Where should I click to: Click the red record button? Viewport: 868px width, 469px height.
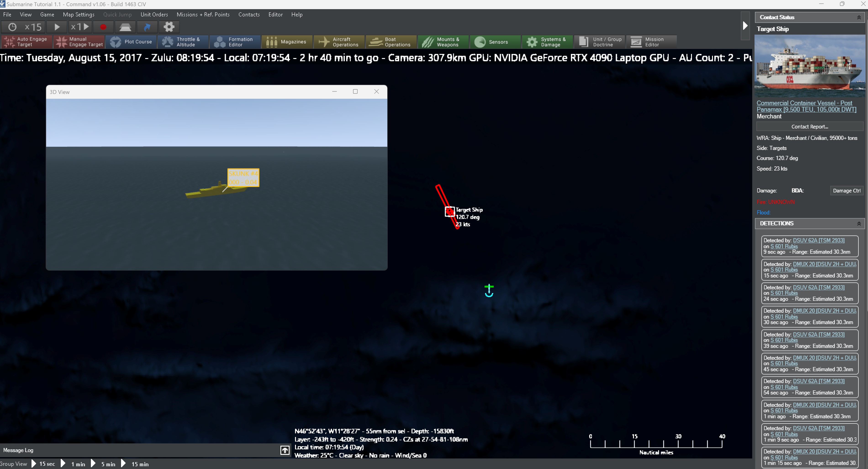point(103,27)
